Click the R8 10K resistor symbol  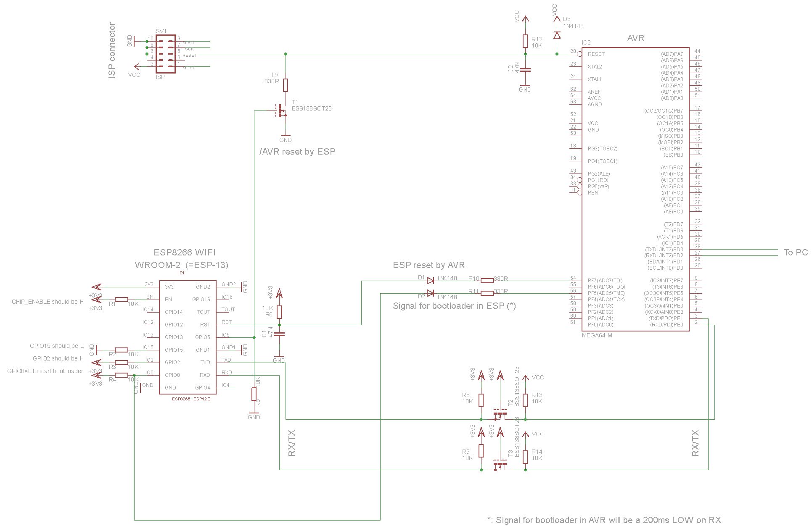(481, 400)
